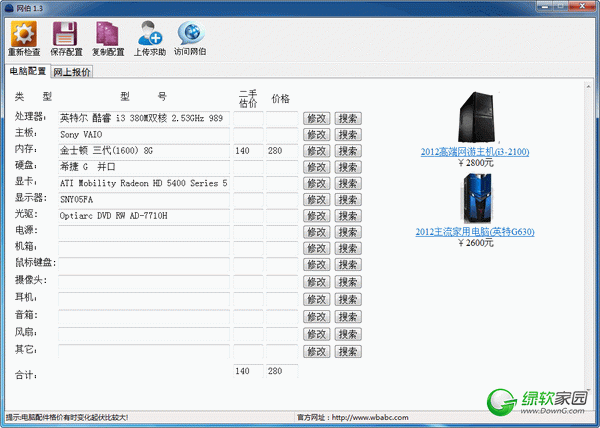Image resolution: width=600 pixels, height=428 pixels.
Task: Click 修改 button in the 机箱 row
Action: click(316, 249)
